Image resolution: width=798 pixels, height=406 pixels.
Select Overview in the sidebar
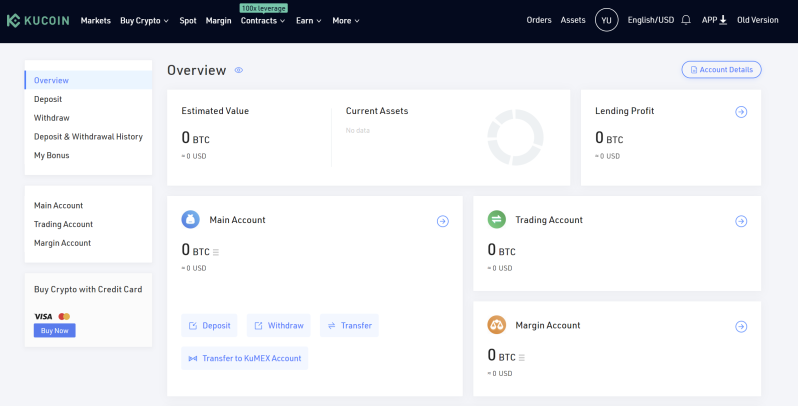coord(89,80)
